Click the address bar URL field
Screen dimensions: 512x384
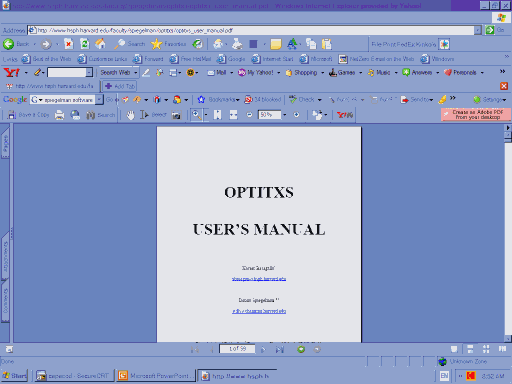click(x=251, y=30)
